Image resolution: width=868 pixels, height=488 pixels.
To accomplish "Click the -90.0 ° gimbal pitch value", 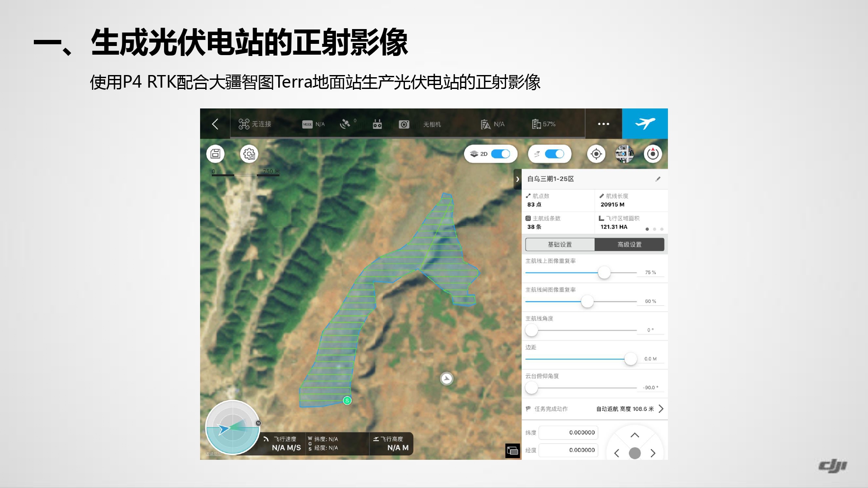I will tap(650, 388).
